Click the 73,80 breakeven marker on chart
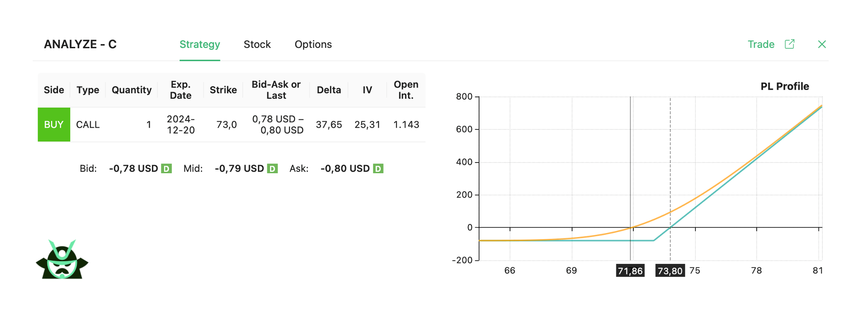This screenshot has height=325, width=868. click(x=670, y=271)
